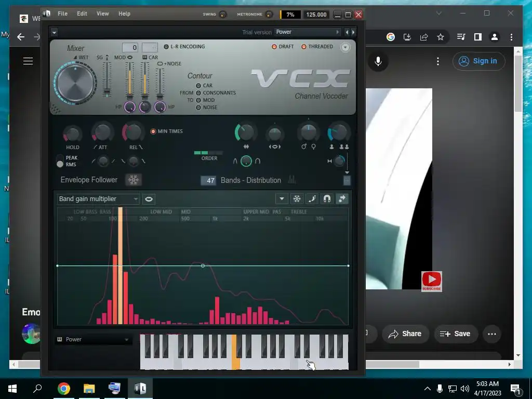532x399 pixels.
Task: Open YouTube hamburger menu in browser
Action: [28, 61]
